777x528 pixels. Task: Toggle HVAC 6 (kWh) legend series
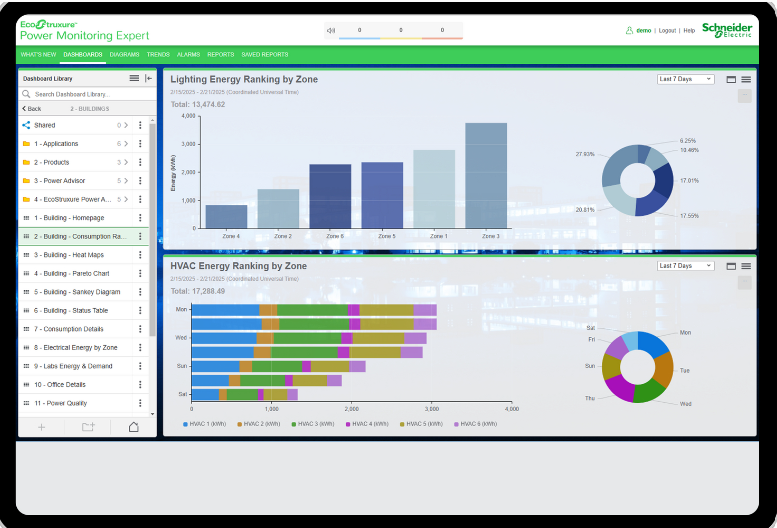[x=476, y=424]
